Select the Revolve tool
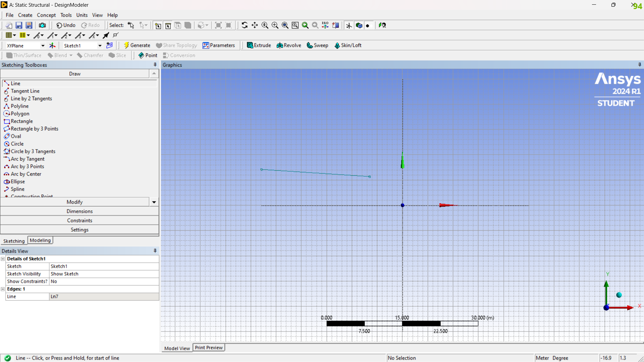 [x=289, y=45]
